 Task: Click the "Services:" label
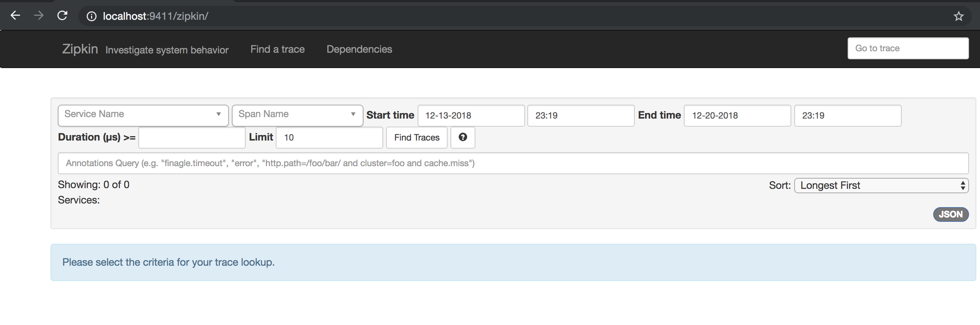pyautogui.click(x=79, y=200)
